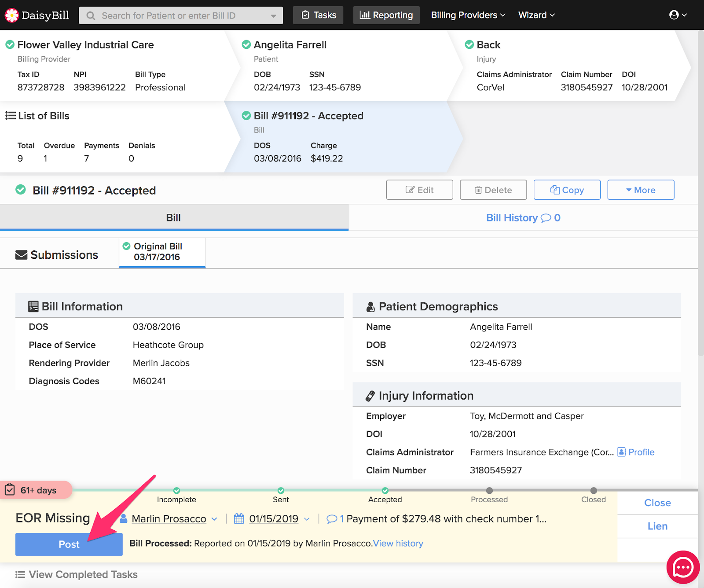Click the Profile card icon
The width and height of the screenshot is (704, 588).
(x=622, y=452)
